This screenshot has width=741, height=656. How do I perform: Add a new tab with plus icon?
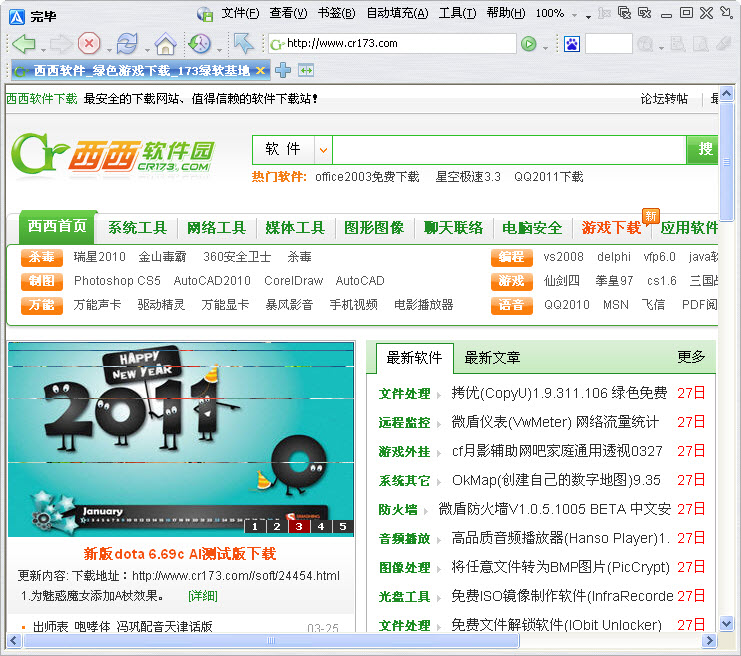coord(283,70)
